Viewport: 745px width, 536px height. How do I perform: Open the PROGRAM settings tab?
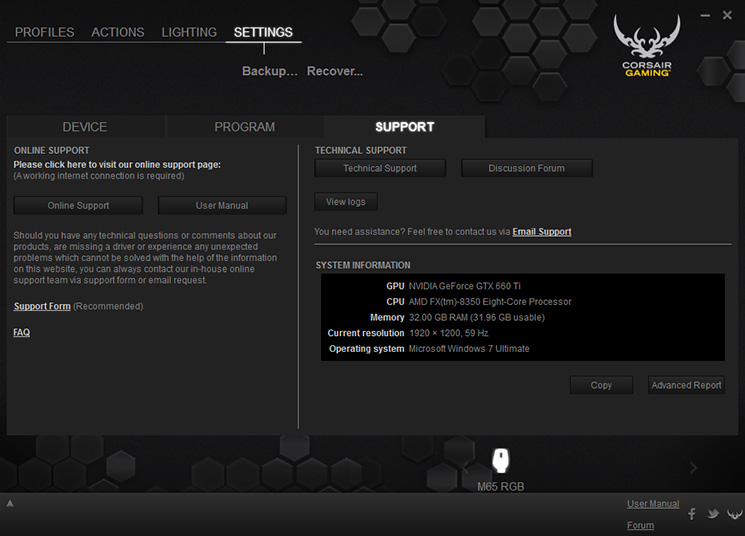tap(244, 127)
